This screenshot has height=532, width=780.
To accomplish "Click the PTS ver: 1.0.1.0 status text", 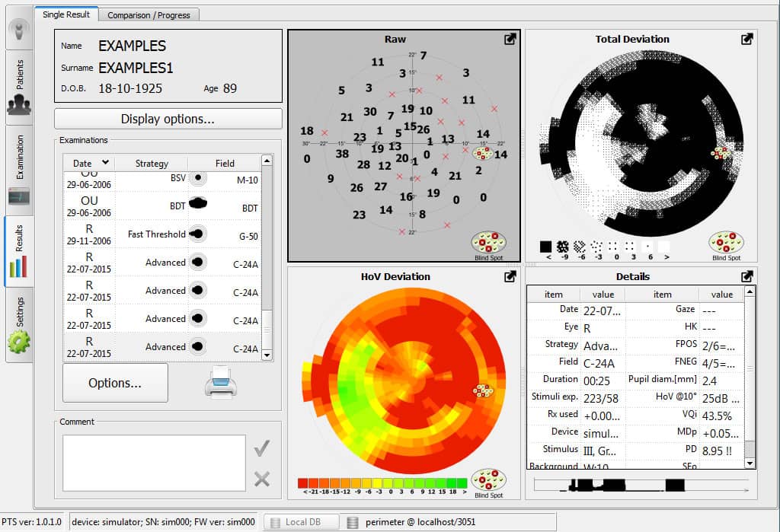I will tap(31, 522).
